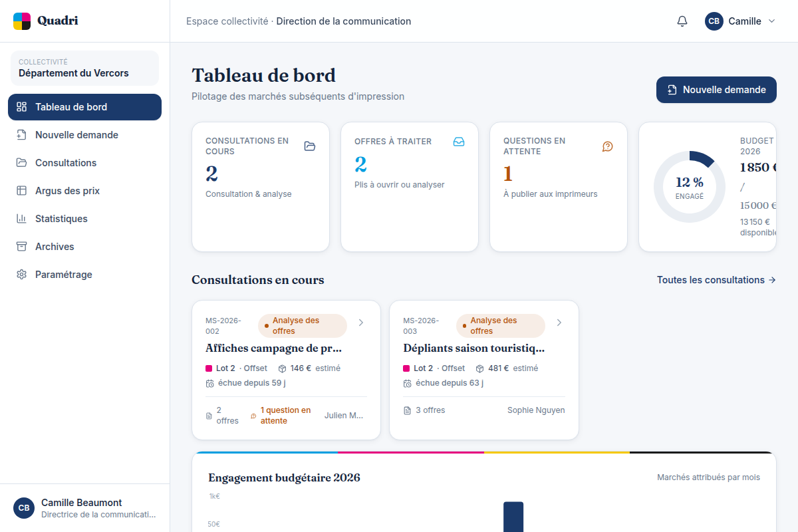Click the Lot 2 pink swatch on MS-2026-003
Viewport: 798px width, 532px height.
click(407, 368)
